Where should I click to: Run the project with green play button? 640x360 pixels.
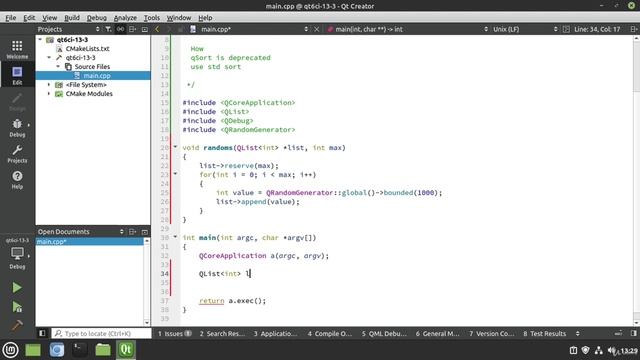point(17,288)
